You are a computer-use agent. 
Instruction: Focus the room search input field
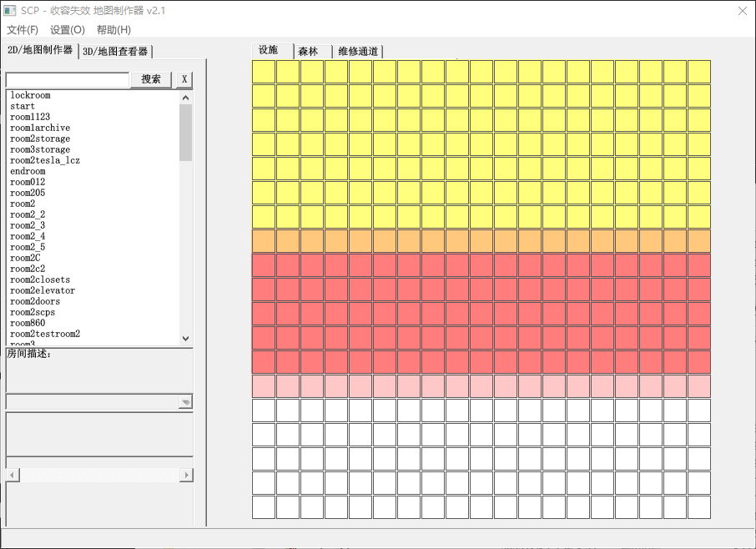(68, 80)
